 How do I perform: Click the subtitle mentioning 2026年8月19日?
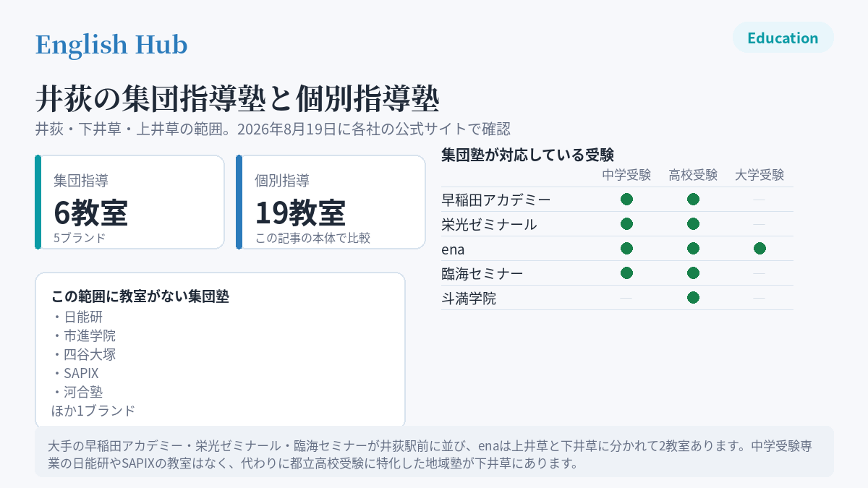coord(273,129)
